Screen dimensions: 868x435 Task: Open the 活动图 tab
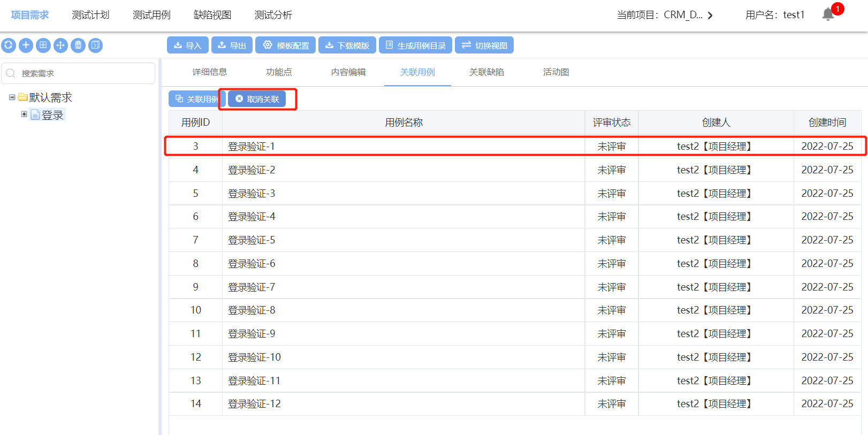tap(555, 72)
